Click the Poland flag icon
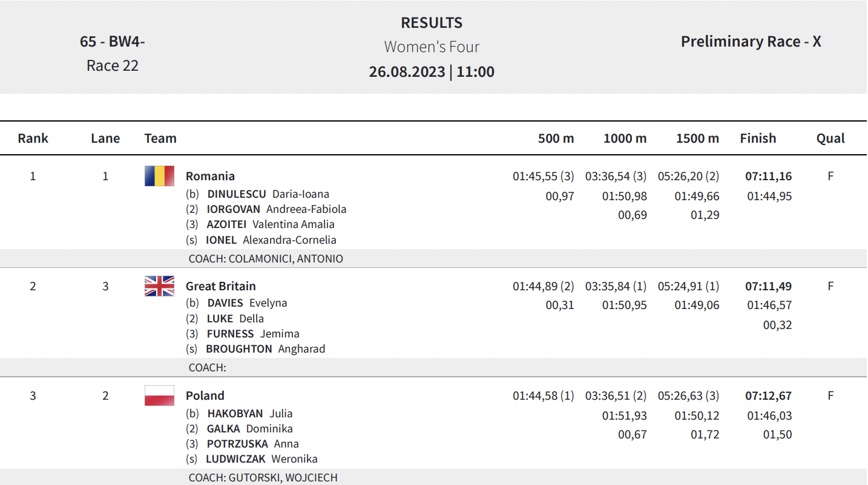 [x=159, y=395]
